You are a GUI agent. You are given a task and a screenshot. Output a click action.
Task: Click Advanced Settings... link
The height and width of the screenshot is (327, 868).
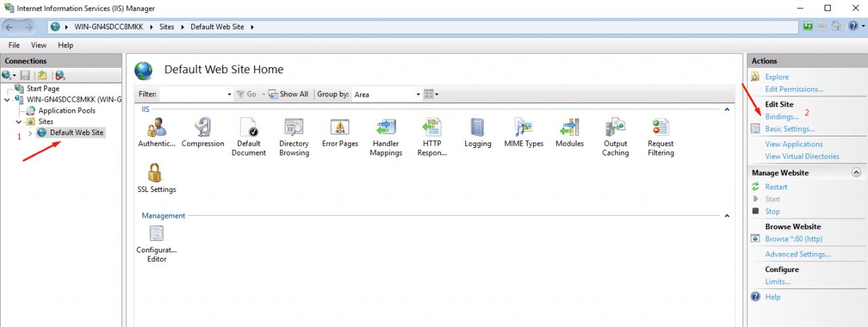coord(798,254)
